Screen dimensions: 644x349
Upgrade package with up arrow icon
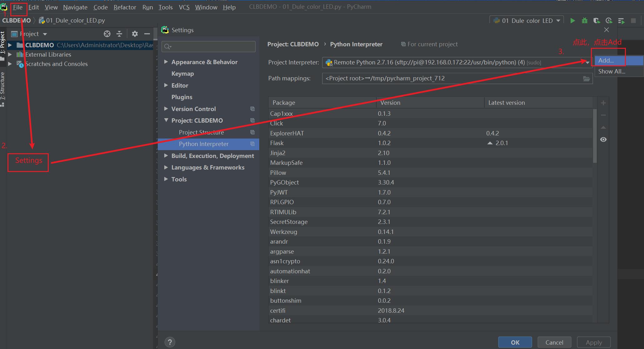(x=603, y=127)
